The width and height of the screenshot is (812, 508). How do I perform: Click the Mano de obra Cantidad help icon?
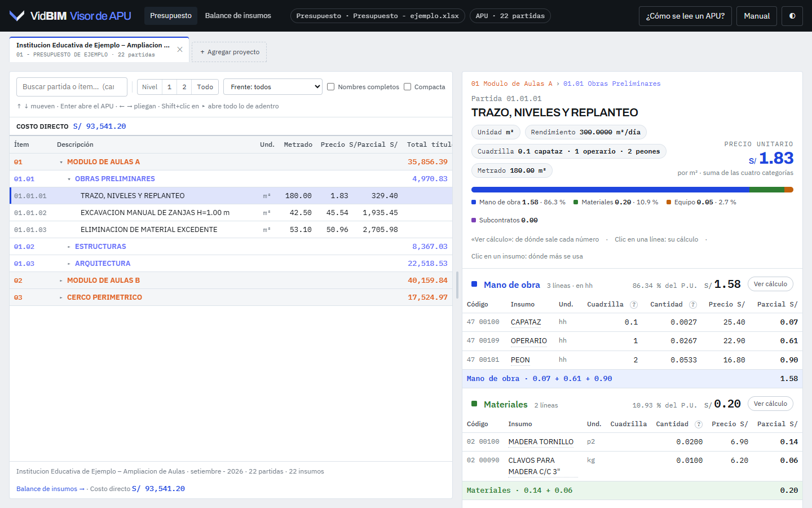pos(693,305)
